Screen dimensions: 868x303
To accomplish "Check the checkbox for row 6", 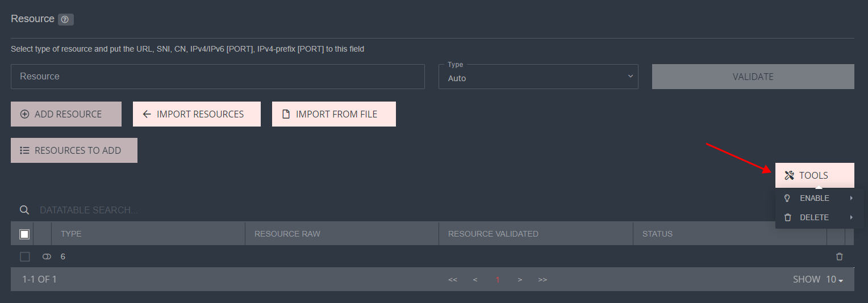I will click(24, 256).
